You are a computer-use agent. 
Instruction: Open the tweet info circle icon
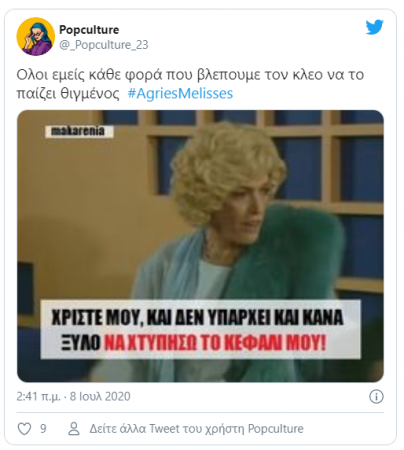376,397
